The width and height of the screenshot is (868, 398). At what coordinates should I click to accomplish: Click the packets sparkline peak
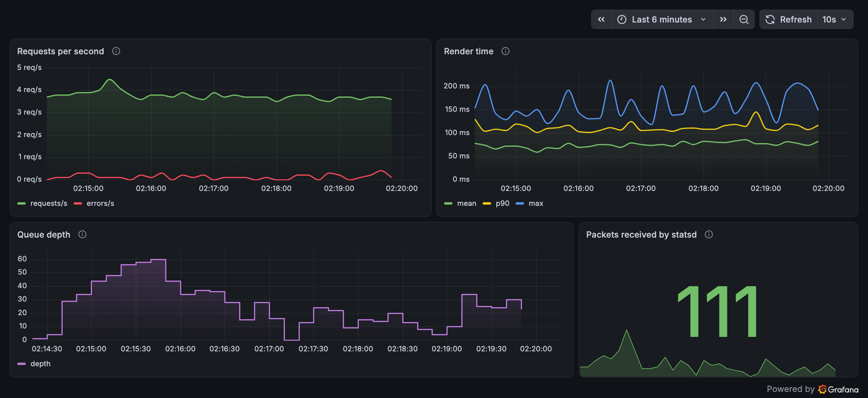[626, 330]
